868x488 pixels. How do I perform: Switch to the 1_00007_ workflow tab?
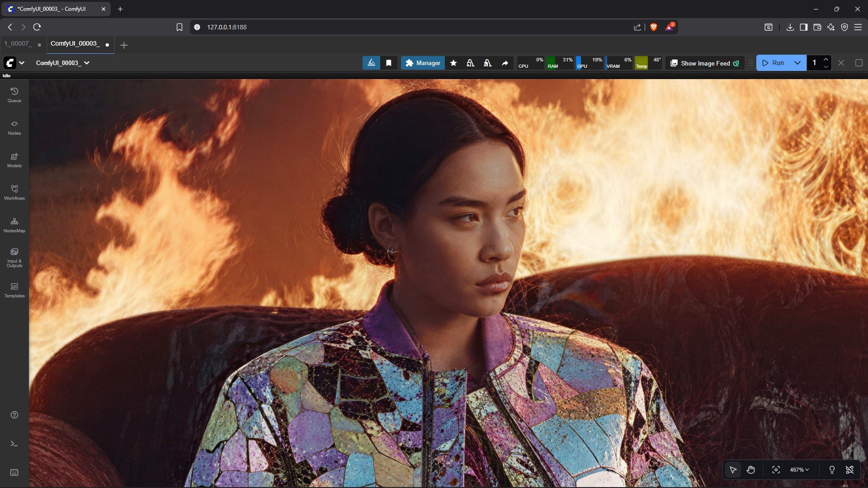(18, 44)
